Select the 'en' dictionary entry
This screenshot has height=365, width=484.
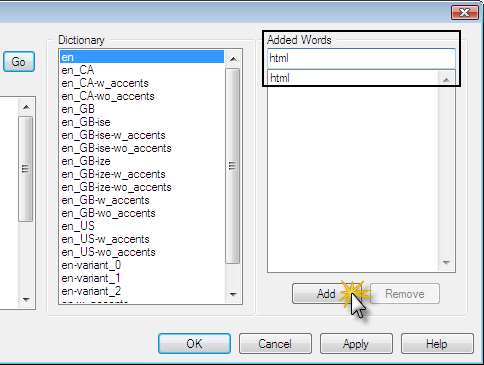[142, 57]
